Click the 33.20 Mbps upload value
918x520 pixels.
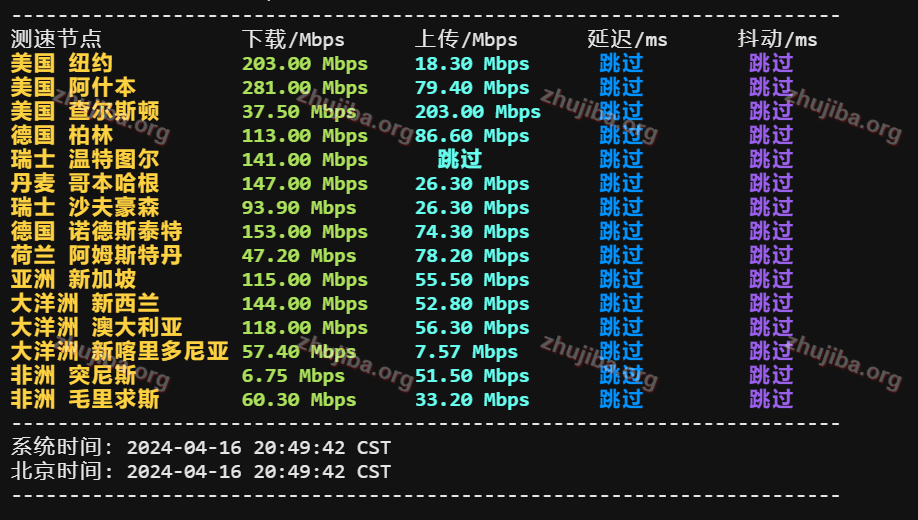(x=472, y=399)
